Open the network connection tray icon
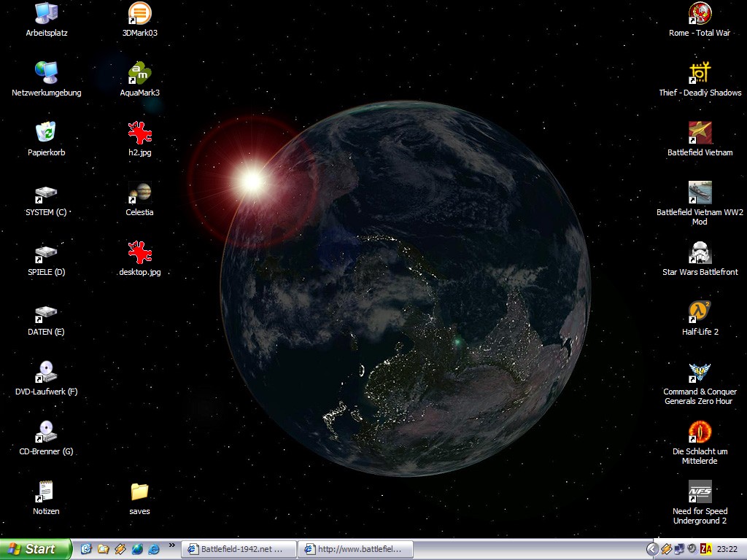747x560 pixels. coord(679,549)
